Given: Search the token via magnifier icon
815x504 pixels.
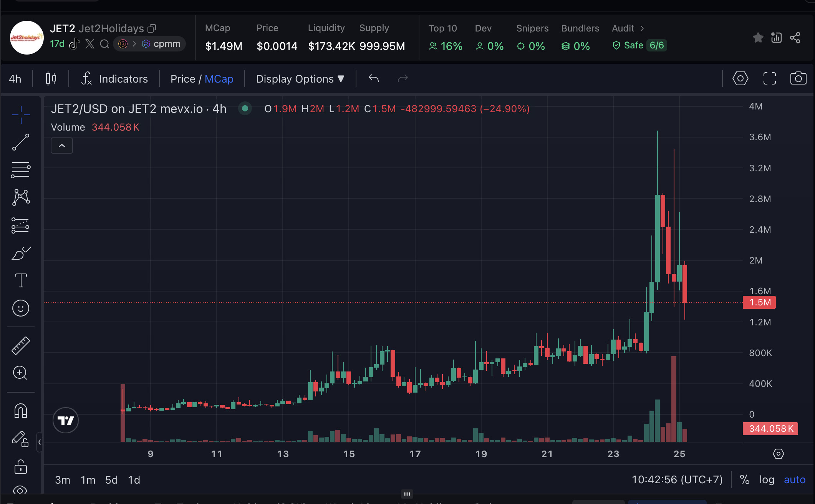Looking at the screenshot, I should (x=104, y=44).
